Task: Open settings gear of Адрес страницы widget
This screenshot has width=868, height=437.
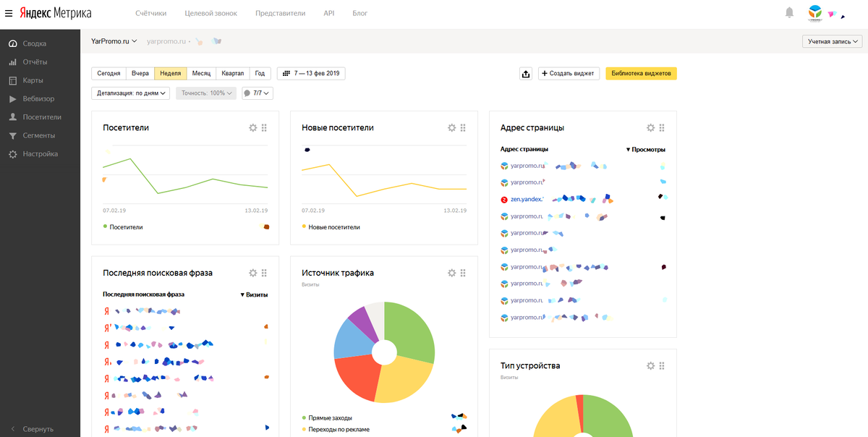Action: point(650,127)
